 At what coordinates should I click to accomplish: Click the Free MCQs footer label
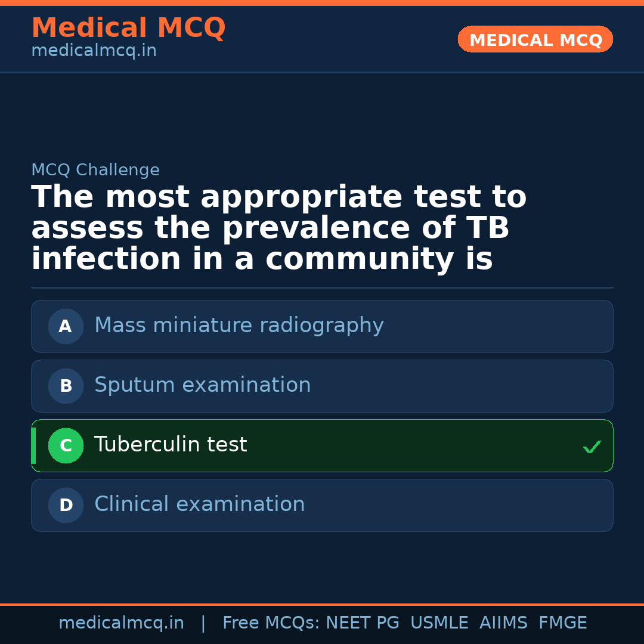(x=271, y=623)
